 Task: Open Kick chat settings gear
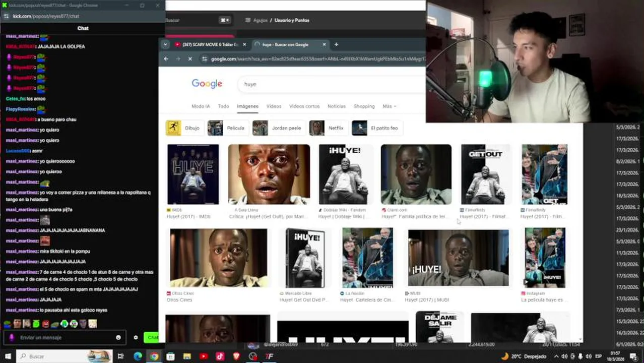tap(136, 338)
